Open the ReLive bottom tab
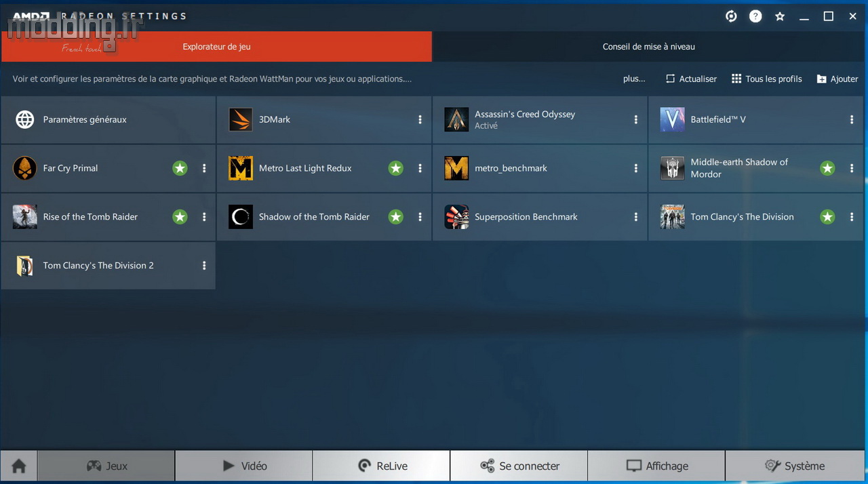This screenshot has width=868, height=484. click(382, 466)
